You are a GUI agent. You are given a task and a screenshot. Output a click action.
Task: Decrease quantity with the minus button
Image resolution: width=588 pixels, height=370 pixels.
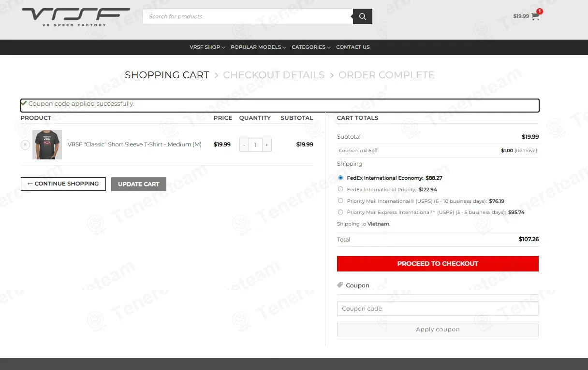(x=244, y=145)
